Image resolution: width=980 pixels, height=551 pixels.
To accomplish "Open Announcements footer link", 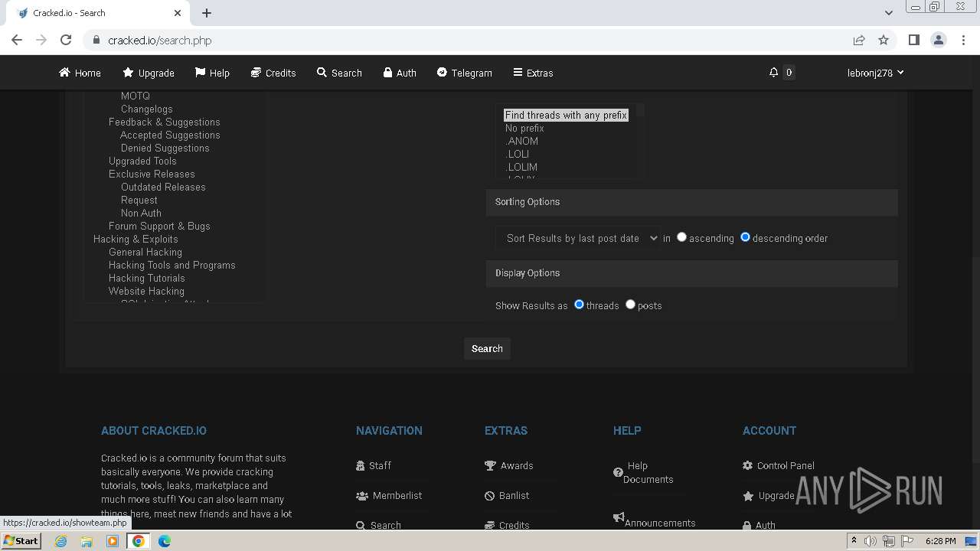I will (x=655, y=520).
